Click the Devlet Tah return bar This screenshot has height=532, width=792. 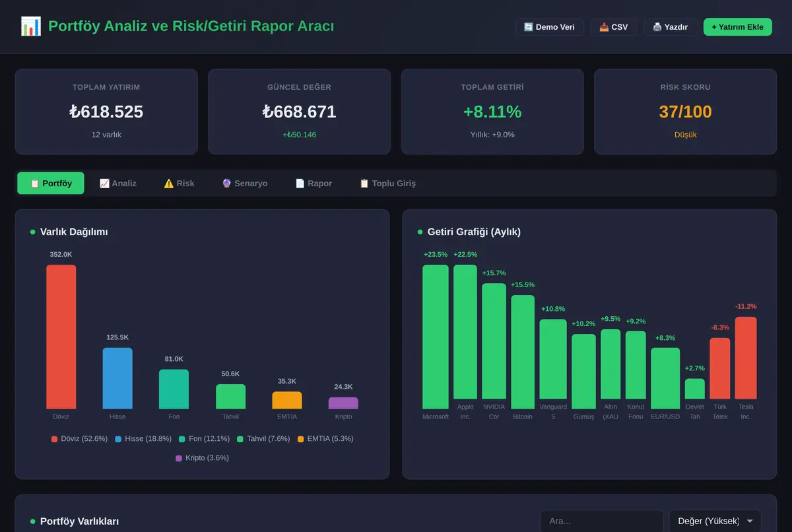click(695, 389)
